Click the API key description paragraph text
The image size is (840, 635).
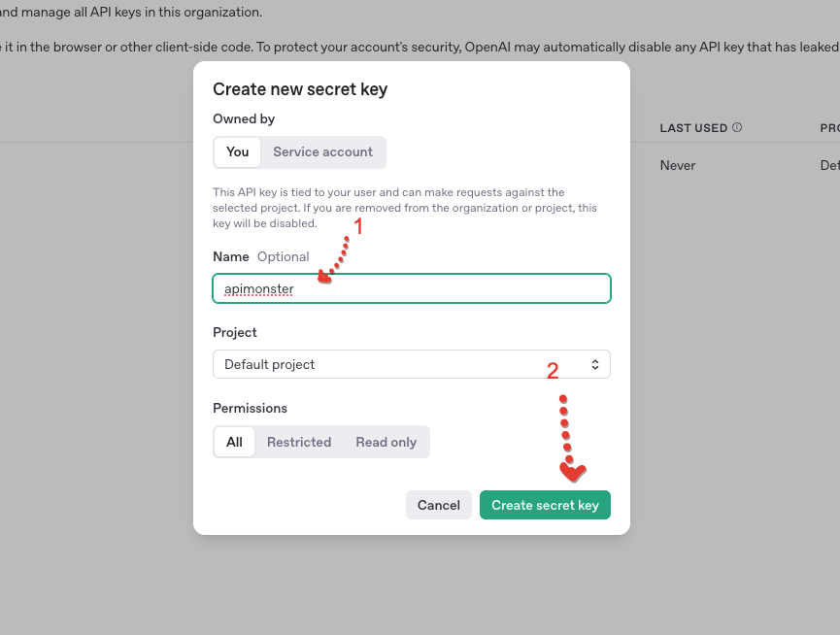point(405,208)
